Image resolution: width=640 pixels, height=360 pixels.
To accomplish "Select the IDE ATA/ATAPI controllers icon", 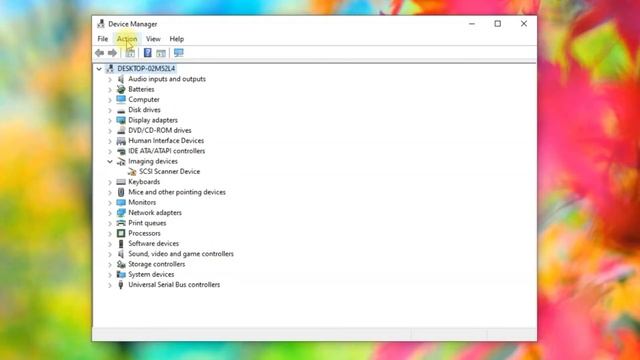I will (x=121, y=151).
